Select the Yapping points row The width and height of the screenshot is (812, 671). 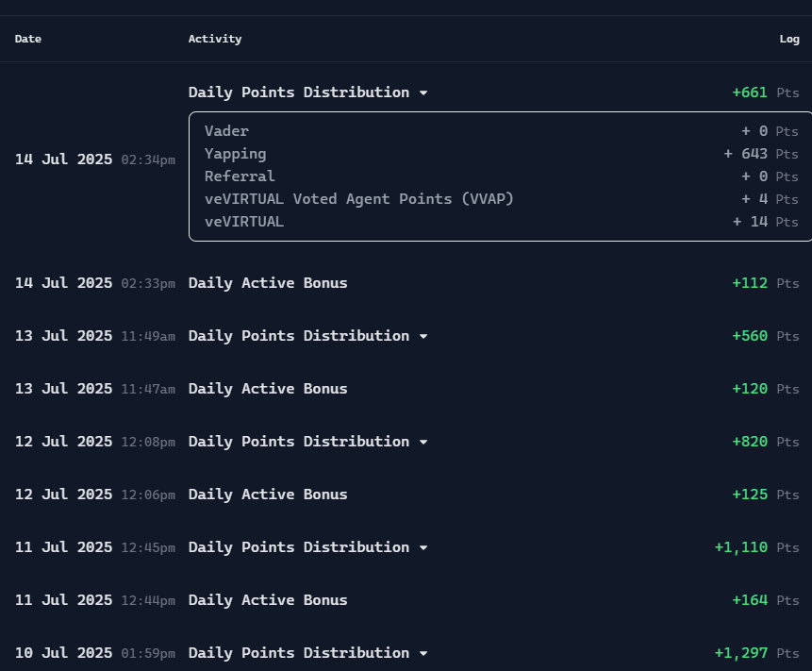coord(235,154)
